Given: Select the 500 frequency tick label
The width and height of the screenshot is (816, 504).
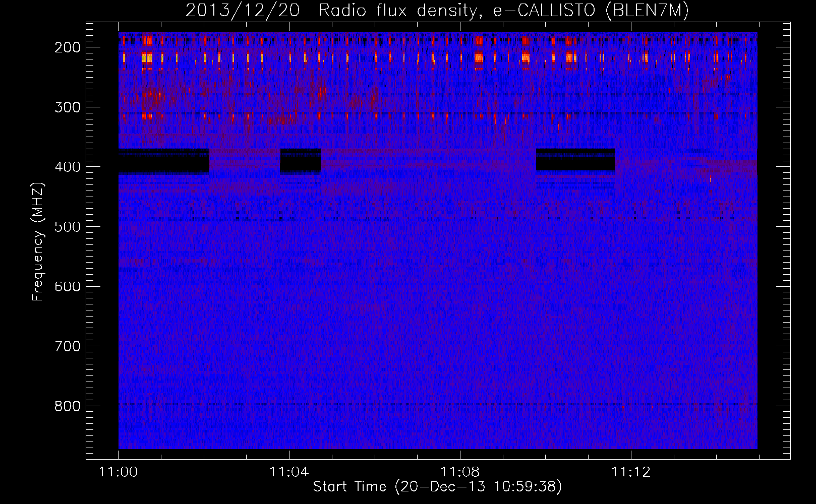Looking at the screenshot, I should pos(68,227).
